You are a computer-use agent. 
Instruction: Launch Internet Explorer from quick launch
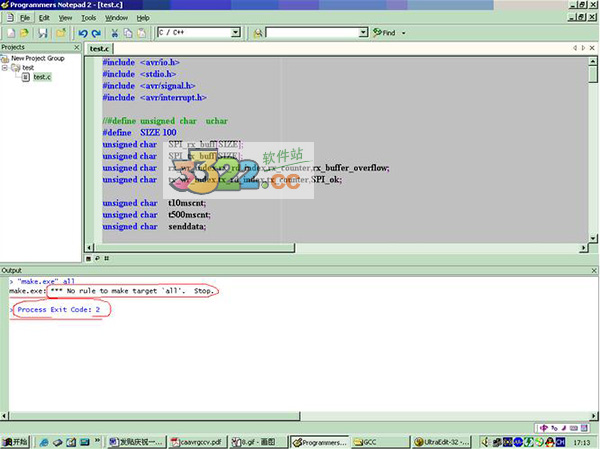[x=44, y=442]
